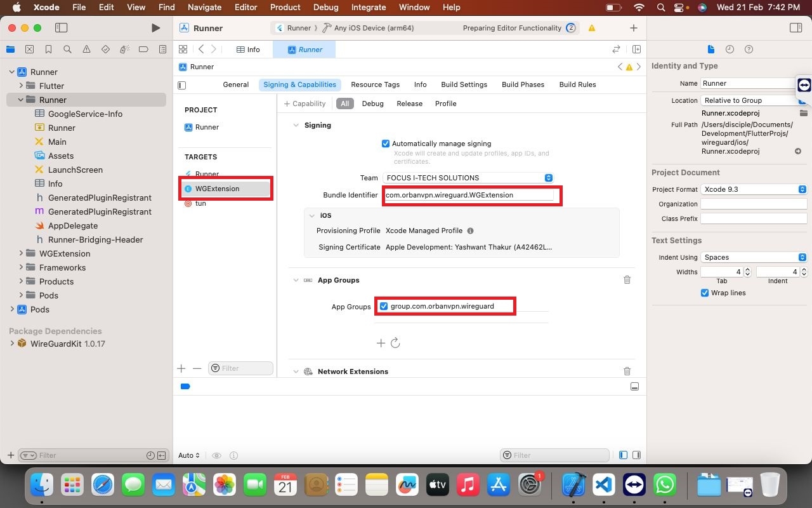Click the refresh App Groups icon
The height and width of the screenshot is (508, 812).
click(x=395, y=343)
